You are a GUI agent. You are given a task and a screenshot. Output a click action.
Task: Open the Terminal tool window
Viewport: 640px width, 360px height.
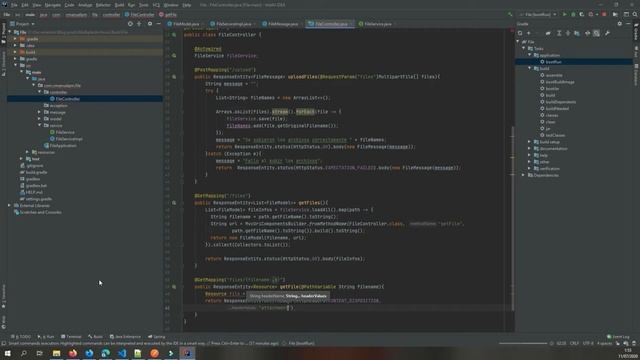71,337
